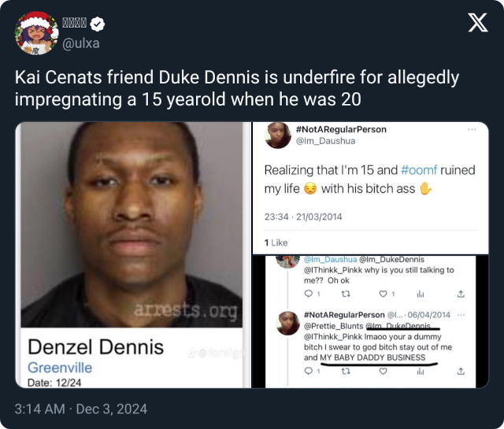
Task: Retweet the BABY DADDY BUSINESS tweet
Action: [x=345, y=372]
